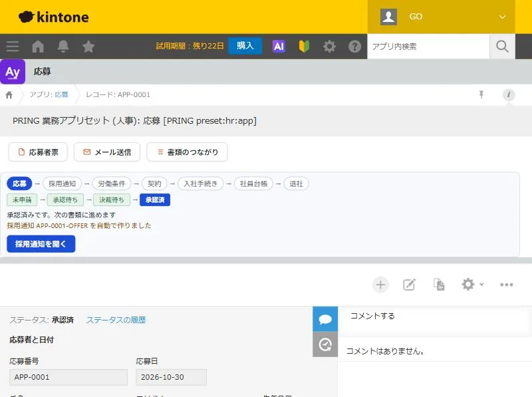Focus the アプリ内検索 search field

[x=428, y=47]
